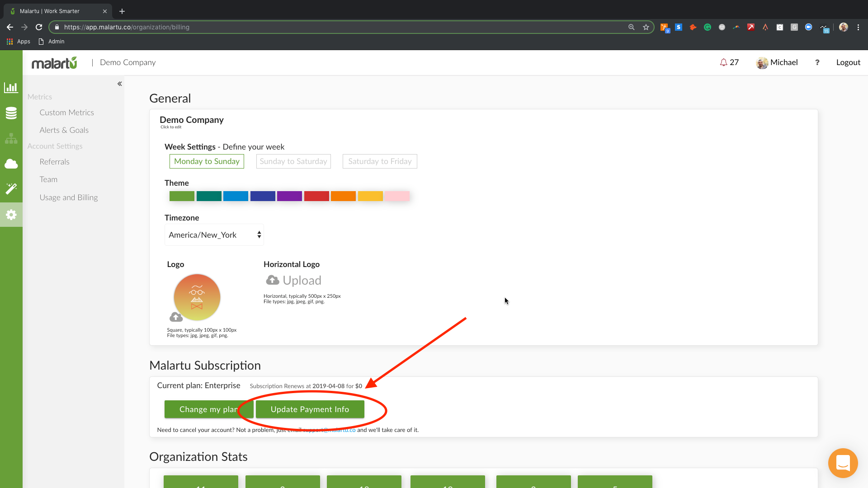
Task: Click the browser back arrow
Action: (10, 27)
